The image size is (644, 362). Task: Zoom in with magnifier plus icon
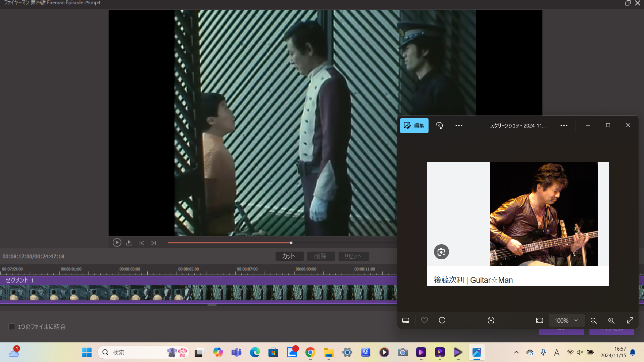(611, 320)
